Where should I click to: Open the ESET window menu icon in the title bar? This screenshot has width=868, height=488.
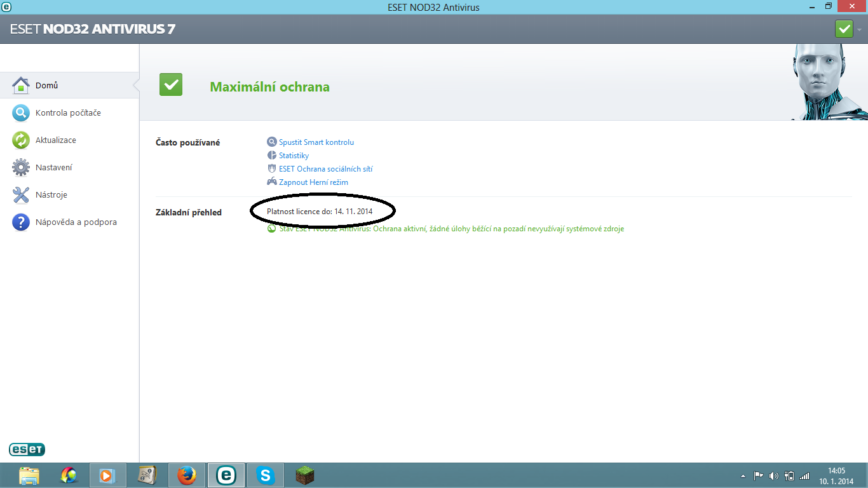click(x=6, y=6)
